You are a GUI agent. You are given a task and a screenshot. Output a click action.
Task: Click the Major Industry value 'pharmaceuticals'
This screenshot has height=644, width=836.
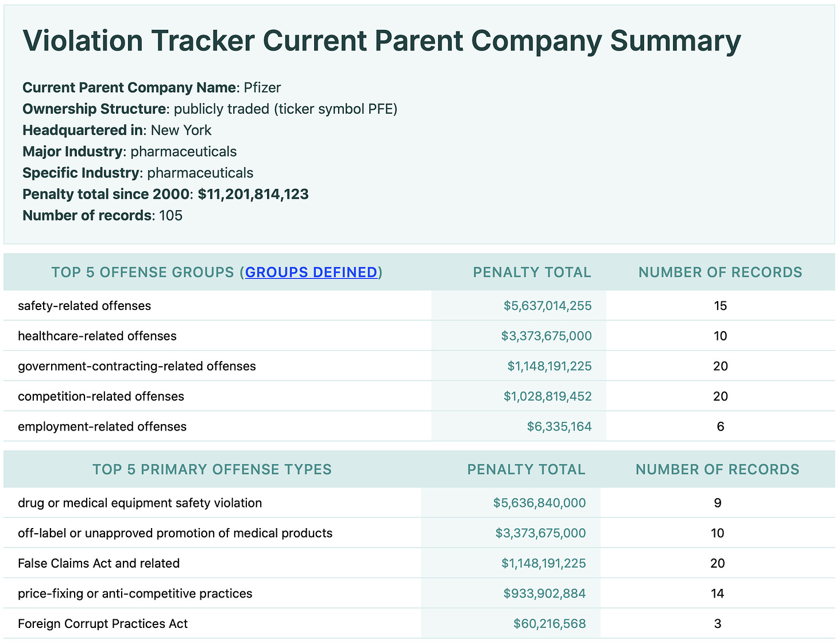point(184,152)
